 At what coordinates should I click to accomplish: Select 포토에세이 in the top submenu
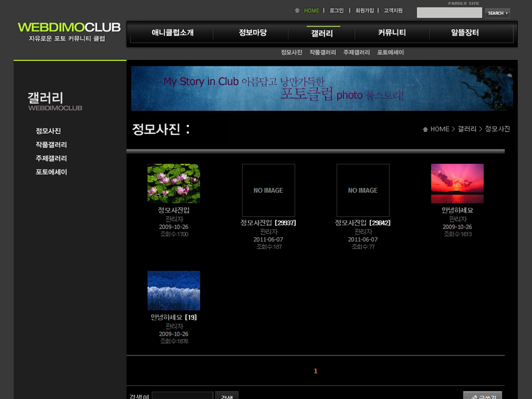click(x=390, y=53)
